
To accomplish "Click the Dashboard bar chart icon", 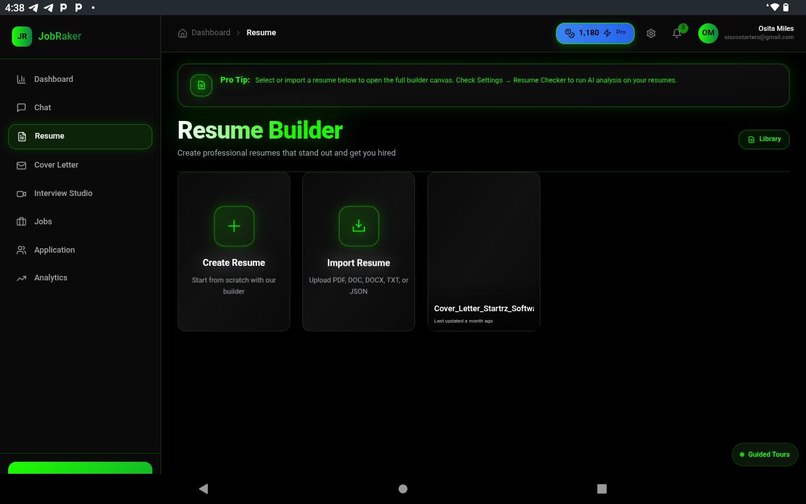I will pyautogui.click(x=21, y=79).
